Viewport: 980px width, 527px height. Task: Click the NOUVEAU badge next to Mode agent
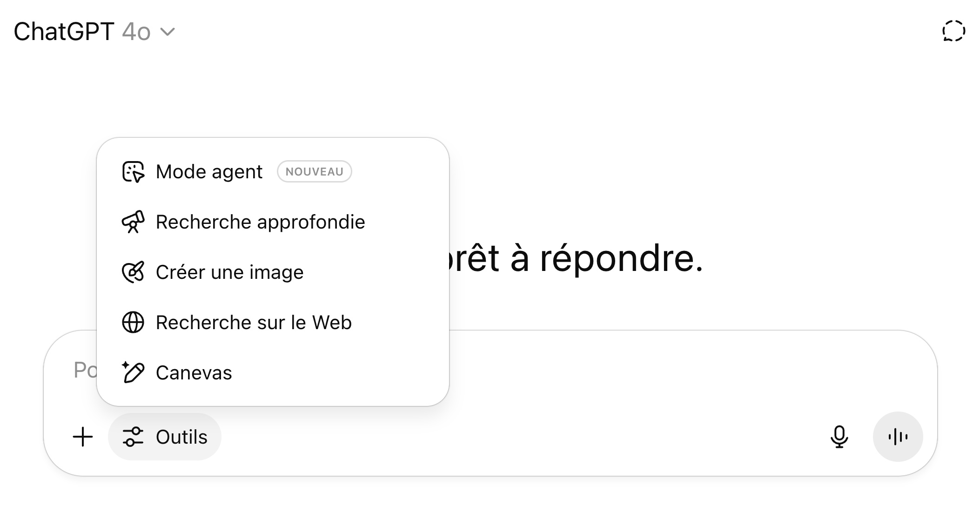(314, 172)
